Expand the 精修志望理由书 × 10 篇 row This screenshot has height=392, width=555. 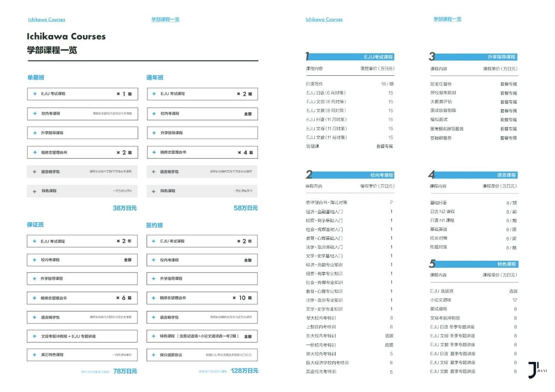[x=202, y=298]
